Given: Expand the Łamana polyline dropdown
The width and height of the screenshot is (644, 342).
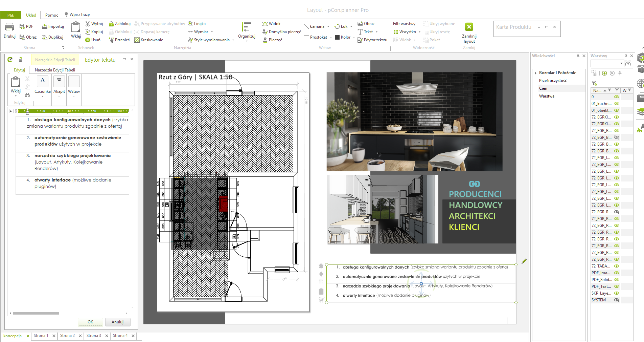Looking at the screenshot, I should tap(328, 26).
